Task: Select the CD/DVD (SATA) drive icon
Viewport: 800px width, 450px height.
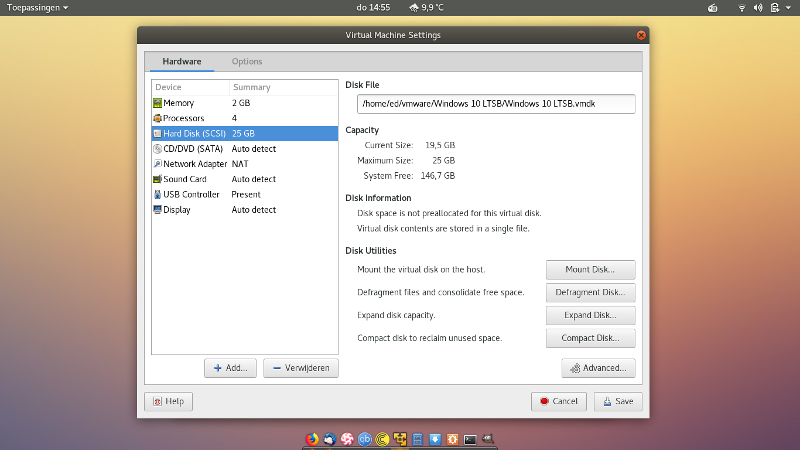Action: pyautogui.click(x=158, y=149)
